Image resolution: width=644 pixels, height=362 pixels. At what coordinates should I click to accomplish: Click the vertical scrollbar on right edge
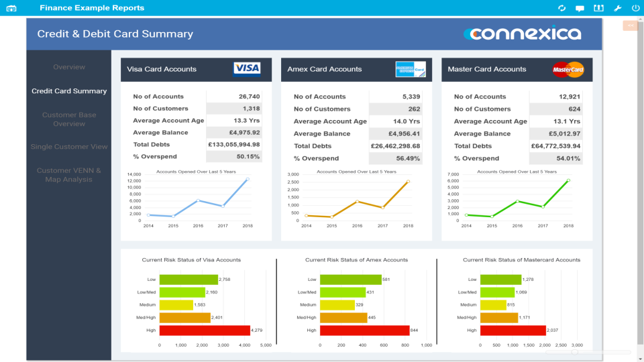(x=640, y=180)
